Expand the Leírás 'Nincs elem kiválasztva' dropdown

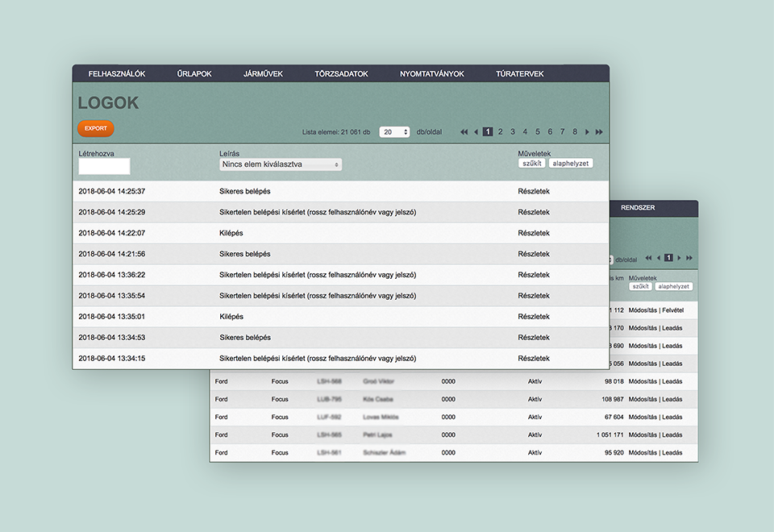(281, 164)
